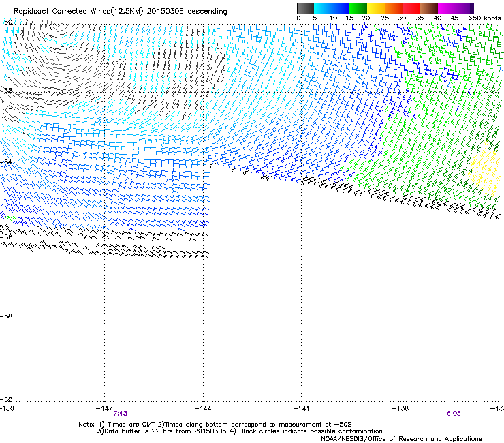Click the cyan 5-10 knots legend swatch
This screenshot has width=504, height=443.
pos(323,8)
